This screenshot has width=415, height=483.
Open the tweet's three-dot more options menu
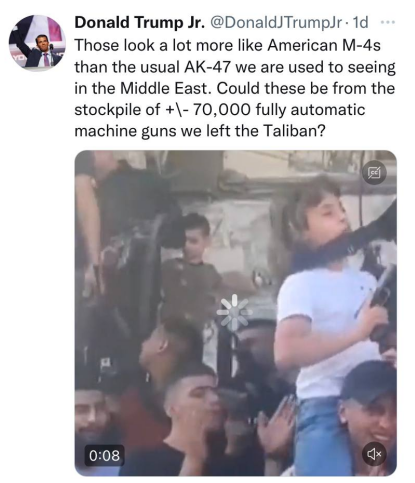388,23
